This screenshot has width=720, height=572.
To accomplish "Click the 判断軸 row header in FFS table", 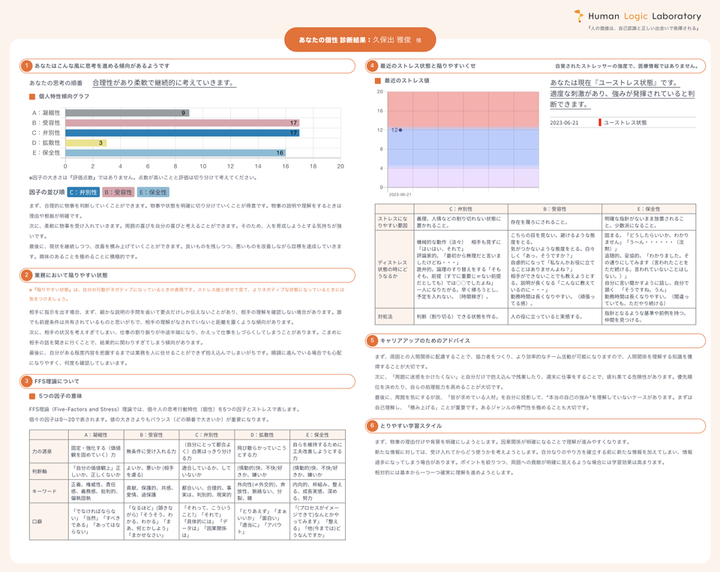I will point(49,471).
